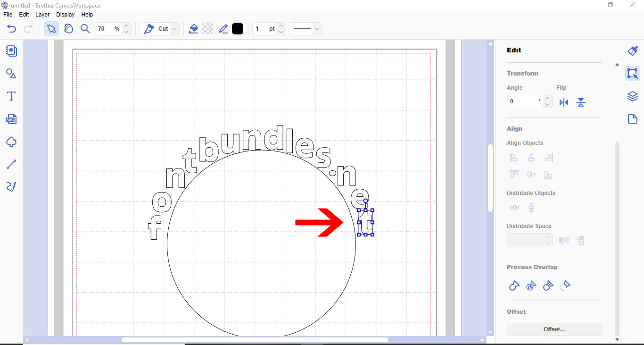Open the File menu
This screenshot has height=345, width=644.
point(8,15)
